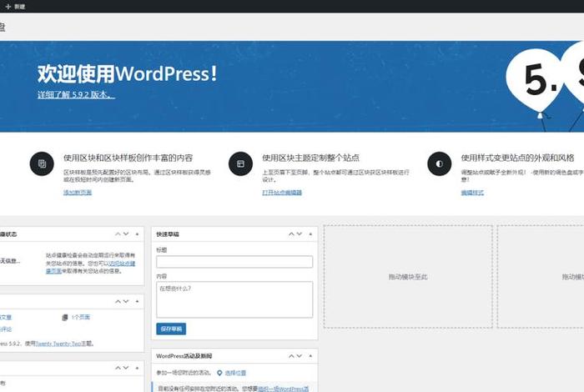Click the half-circle styles icon

click(440, 163)
